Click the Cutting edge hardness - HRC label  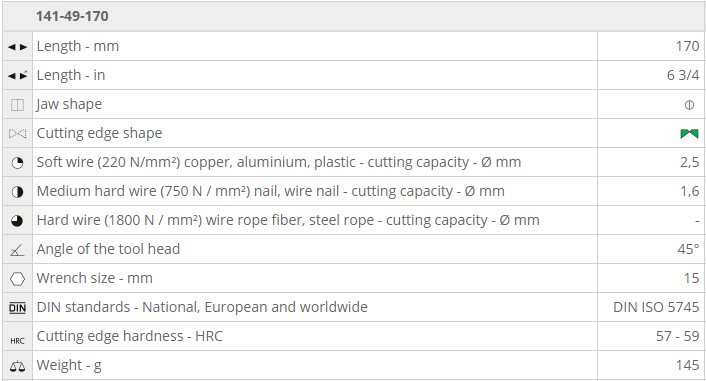click(130, 336)
